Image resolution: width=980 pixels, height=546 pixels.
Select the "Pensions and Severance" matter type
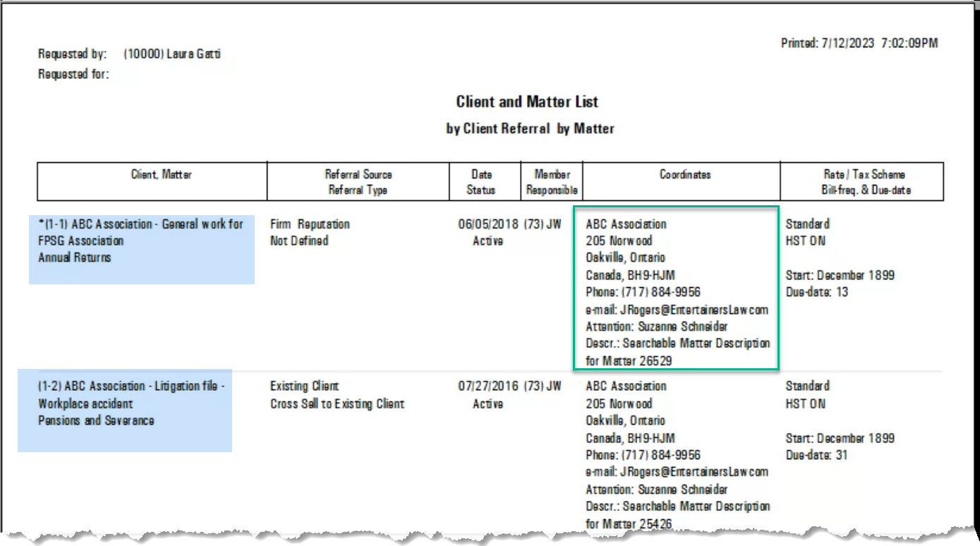click(96, 420)
